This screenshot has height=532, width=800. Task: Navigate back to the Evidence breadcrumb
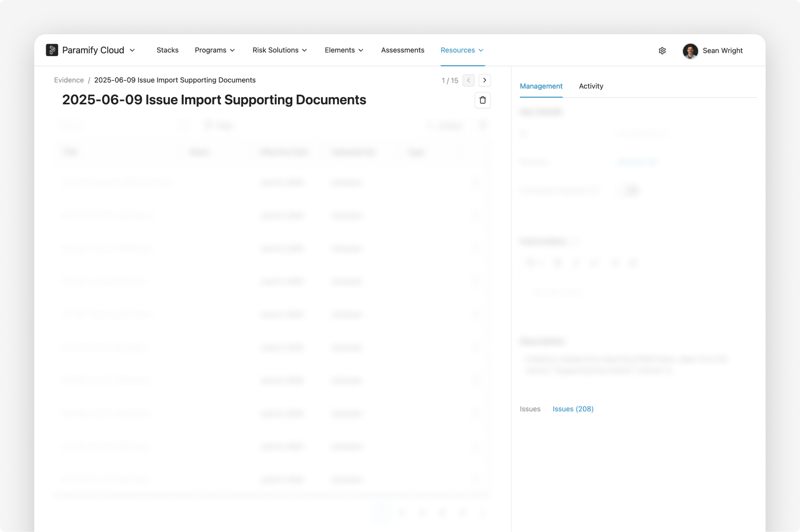[x=69, y=80]
